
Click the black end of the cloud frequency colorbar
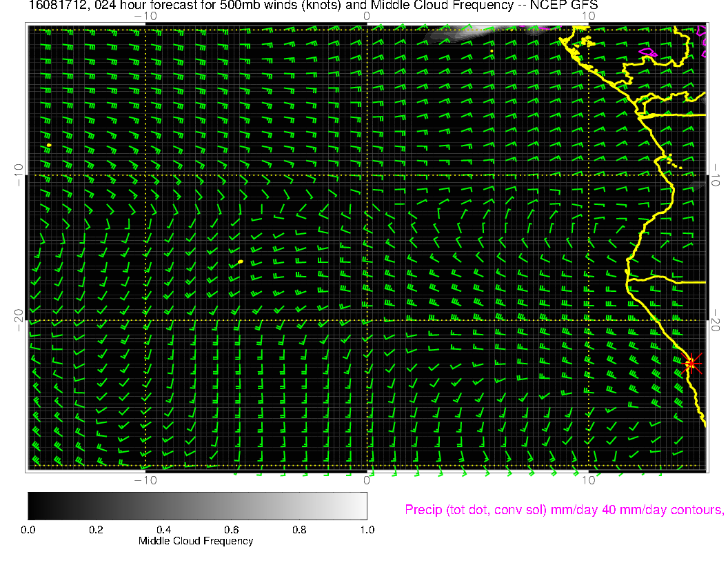pos(32,505)
